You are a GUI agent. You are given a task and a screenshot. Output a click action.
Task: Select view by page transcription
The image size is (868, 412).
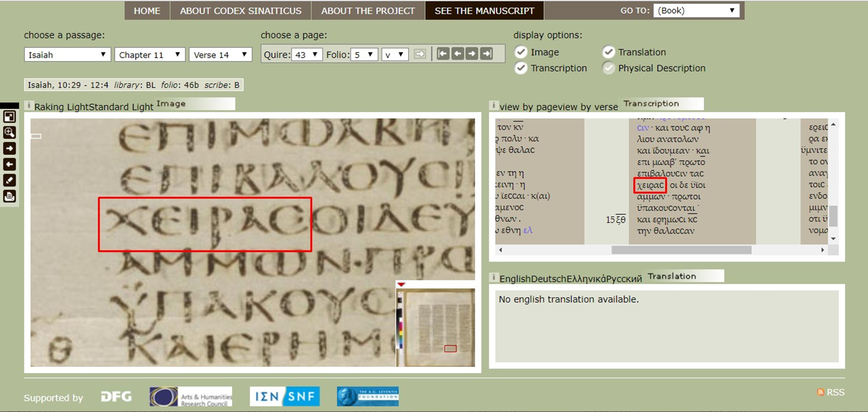coord(529,107)
